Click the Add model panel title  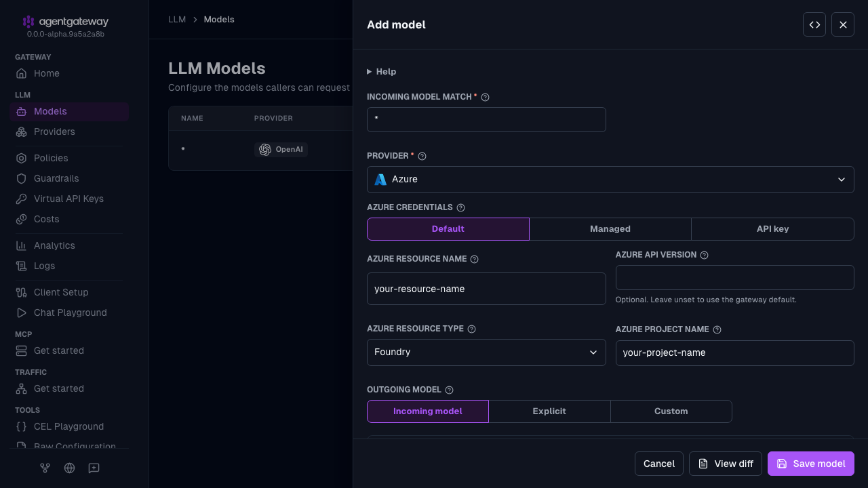[396, 25]
